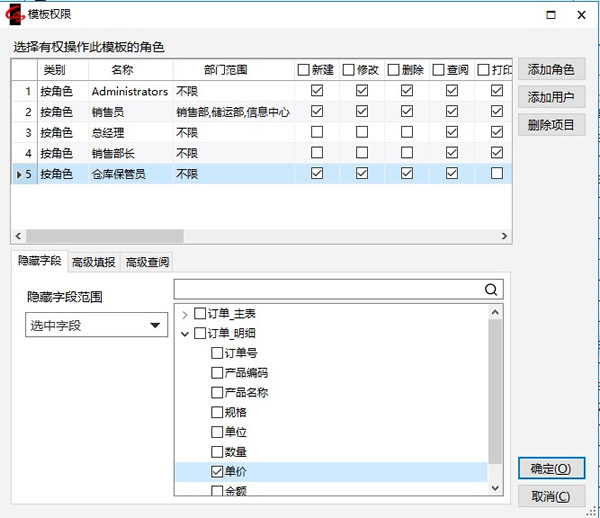The image size is (600, 518).
Task: Check the 单价 field checkbox
Action: click(217, 471)
